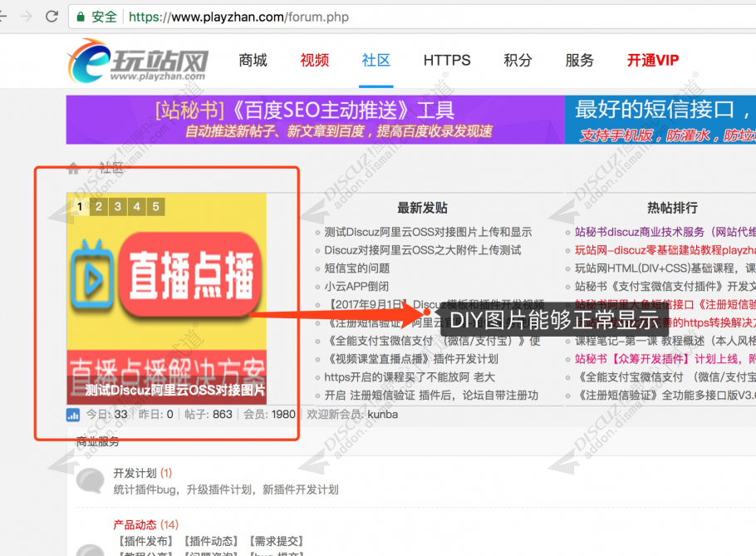Viewport: 756px width, 556px height.
Task: Open the 商城 navigation tab
Action: (253, 60)
